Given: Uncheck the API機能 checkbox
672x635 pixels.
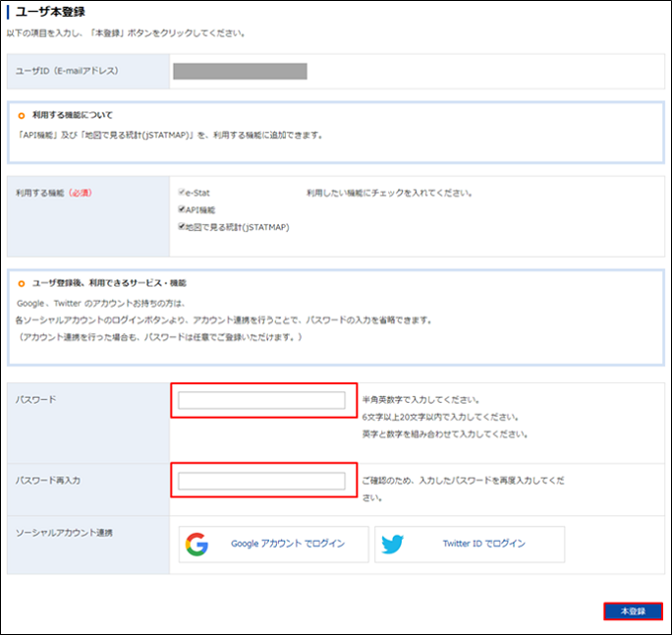Looking at the screenshot, I should [182, 209].
